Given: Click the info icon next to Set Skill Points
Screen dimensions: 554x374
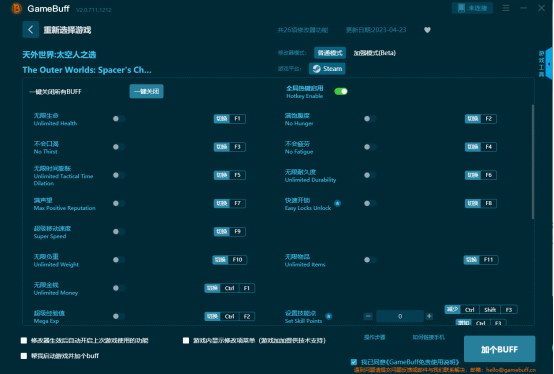Looking at the screenshot, I should (x=329, y=316).
